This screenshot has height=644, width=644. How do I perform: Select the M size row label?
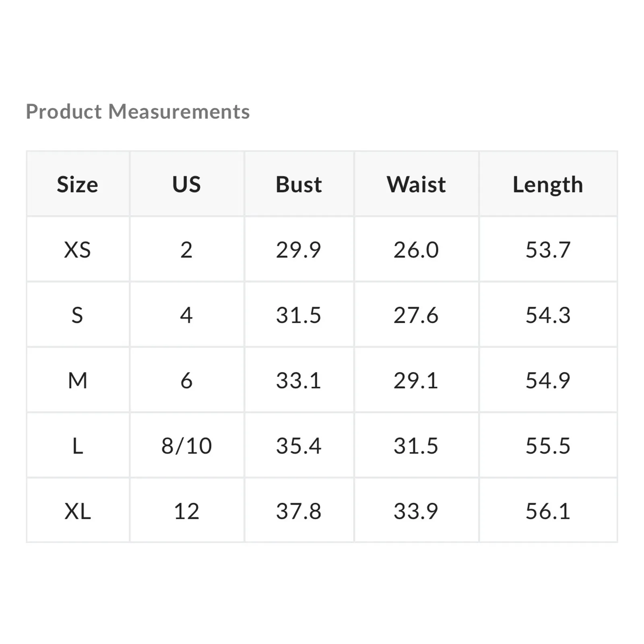point(77,380)
